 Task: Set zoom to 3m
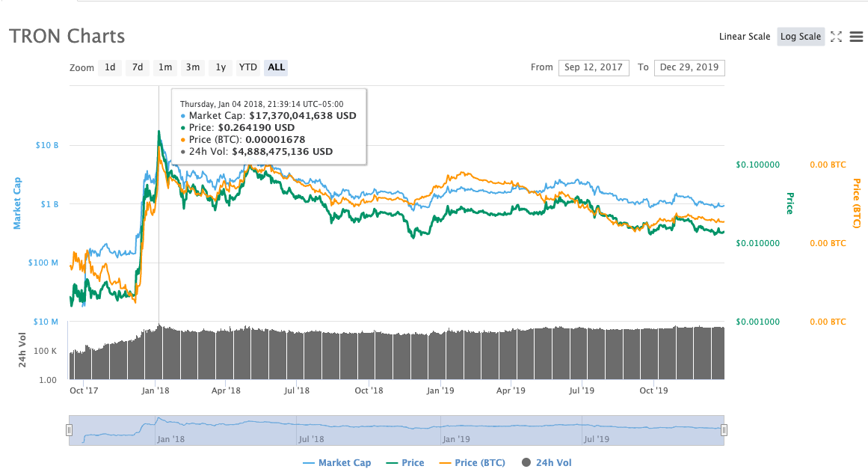click(x=193, y=67)
